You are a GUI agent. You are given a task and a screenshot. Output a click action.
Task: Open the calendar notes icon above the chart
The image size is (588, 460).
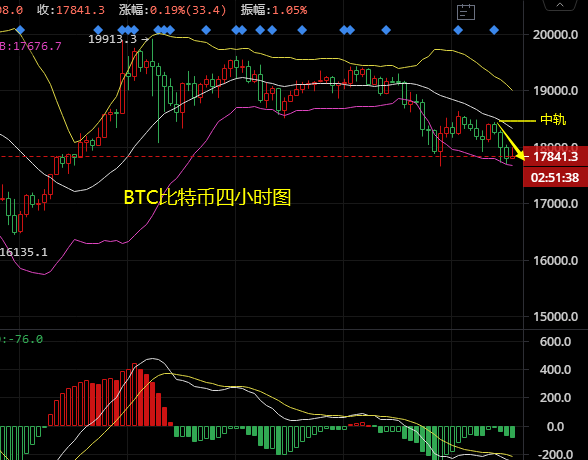click(x=466, y=12)
